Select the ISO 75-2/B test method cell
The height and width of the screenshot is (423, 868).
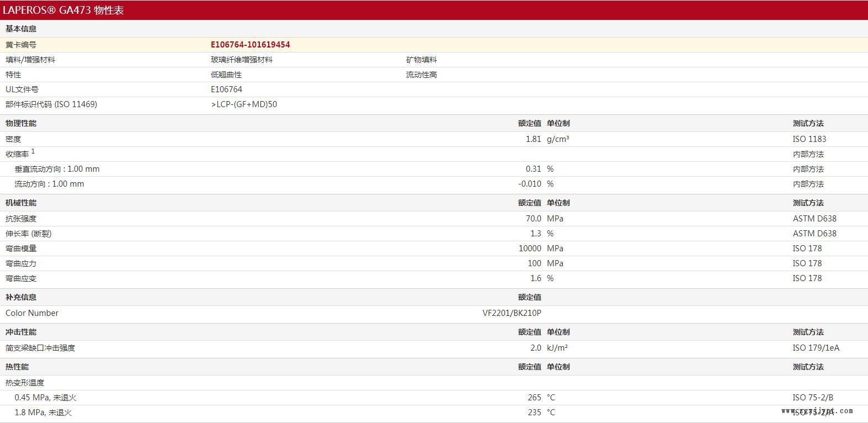813,398
